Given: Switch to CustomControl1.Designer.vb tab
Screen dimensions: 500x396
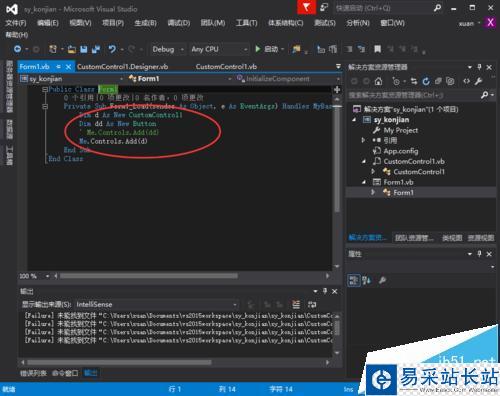Looking at the screenshot, I should point(122,67).
